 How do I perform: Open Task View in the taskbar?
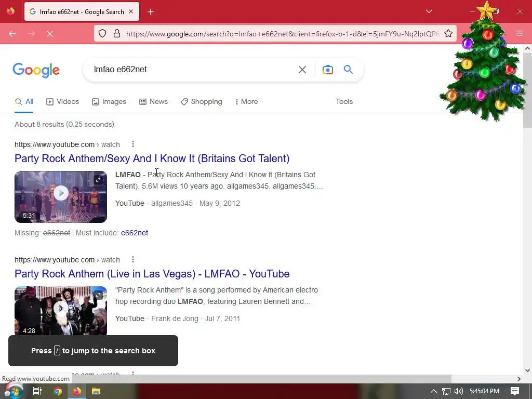37,391
